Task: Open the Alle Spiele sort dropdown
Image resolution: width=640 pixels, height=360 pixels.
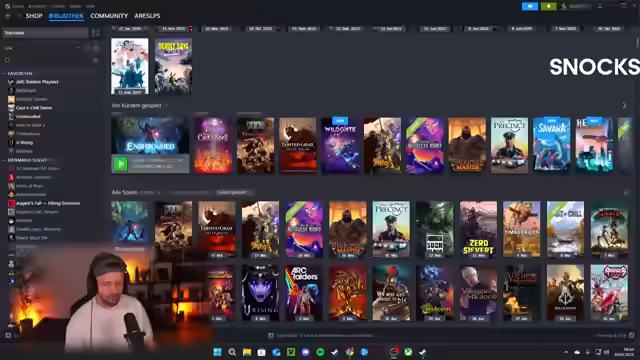Action: coord(234,192)
